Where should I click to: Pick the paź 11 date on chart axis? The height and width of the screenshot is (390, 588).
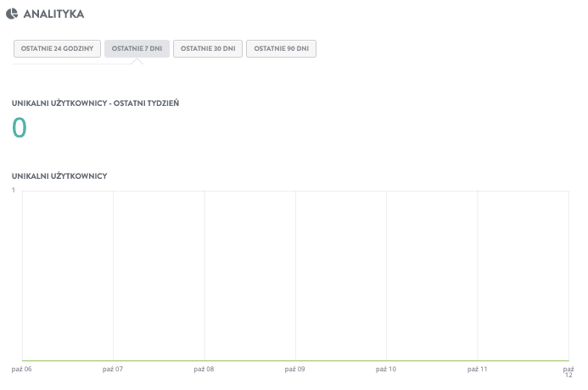(x=477, y=369)
